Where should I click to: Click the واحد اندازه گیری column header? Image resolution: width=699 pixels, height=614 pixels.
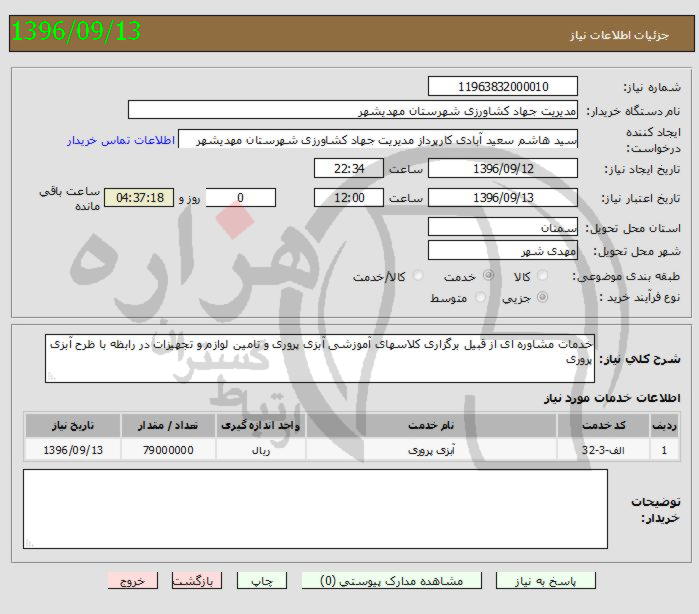(x=261, y=425)
